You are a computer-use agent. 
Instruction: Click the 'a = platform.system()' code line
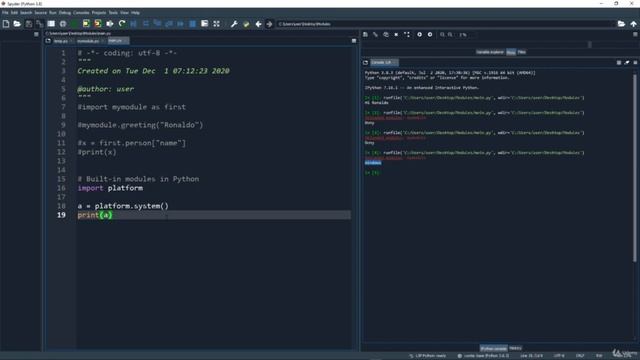(x=123, y=206)
